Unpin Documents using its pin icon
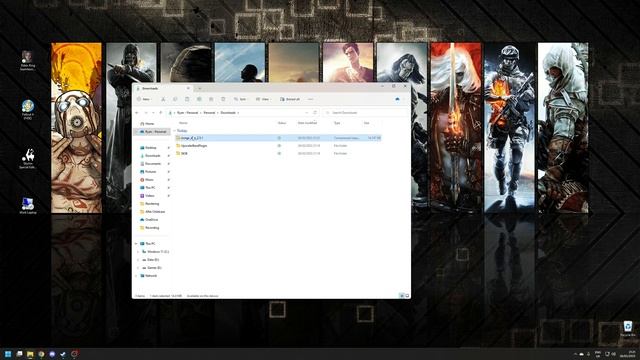Viewport: 640px width, 360px height. click(169, 164)
